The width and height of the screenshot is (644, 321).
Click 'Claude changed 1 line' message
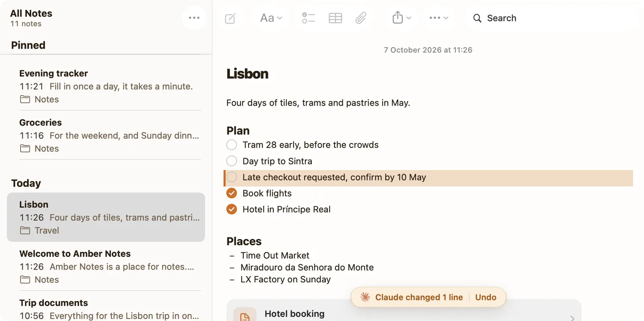[419, 297]
